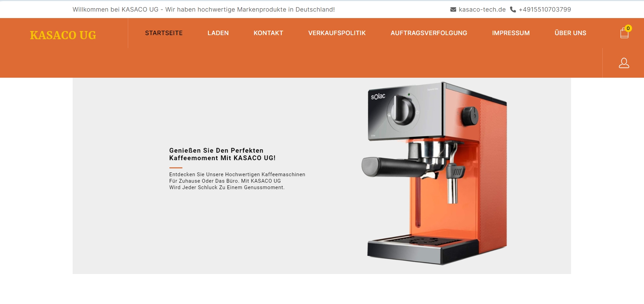Click the cart item count badge

point(628,28)
